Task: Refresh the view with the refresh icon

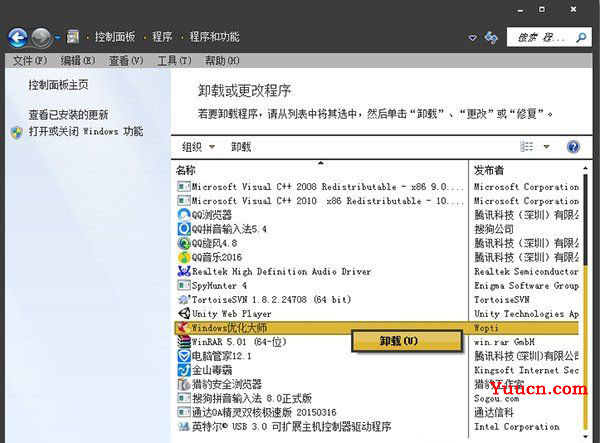Action: (491, 37)
